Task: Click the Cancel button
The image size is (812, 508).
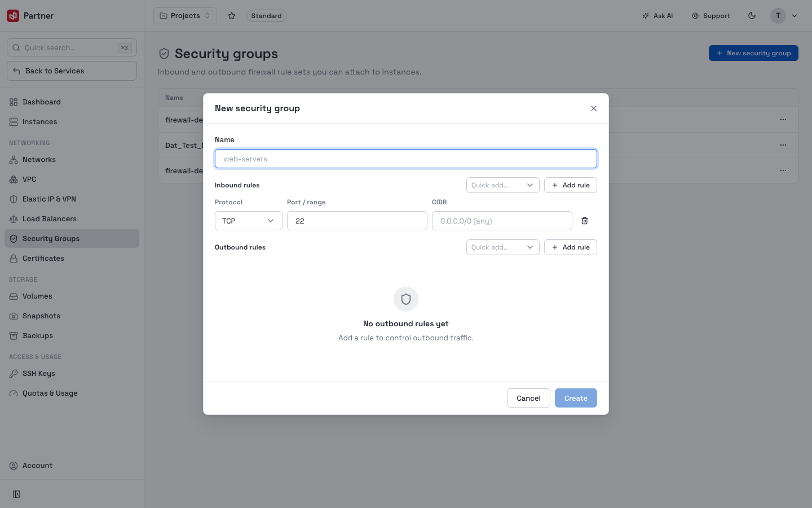Action: 528,398
